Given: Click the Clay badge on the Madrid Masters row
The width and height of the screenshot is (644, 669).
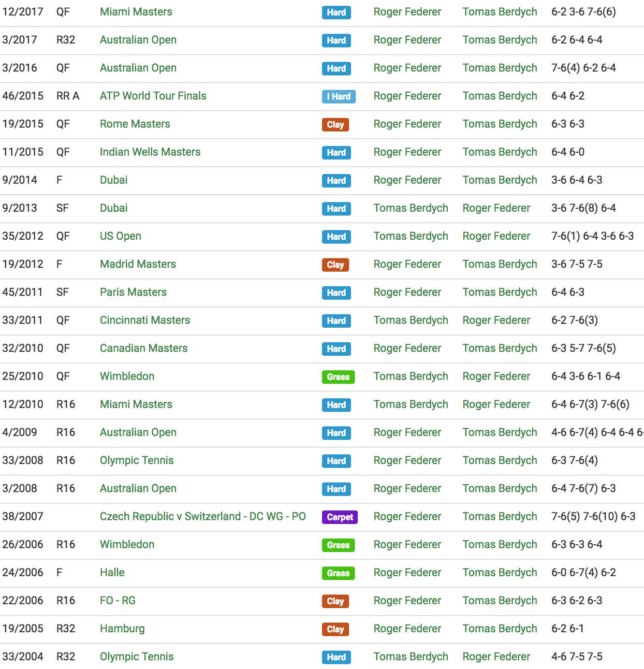Looking at the screenshot, I should pyautogui.click(x=335, y=265).
